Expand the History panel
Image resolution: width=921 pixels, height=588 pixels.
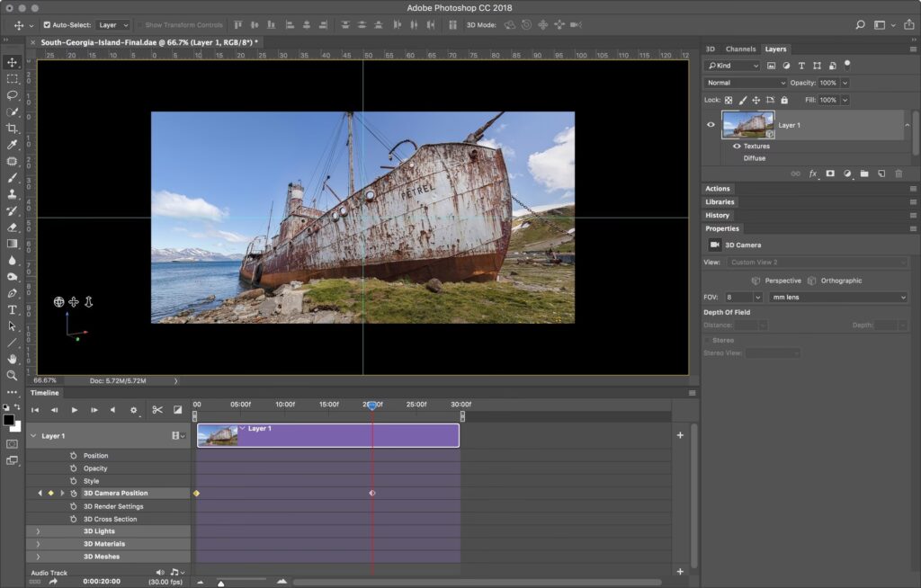(x=718, y=215)
